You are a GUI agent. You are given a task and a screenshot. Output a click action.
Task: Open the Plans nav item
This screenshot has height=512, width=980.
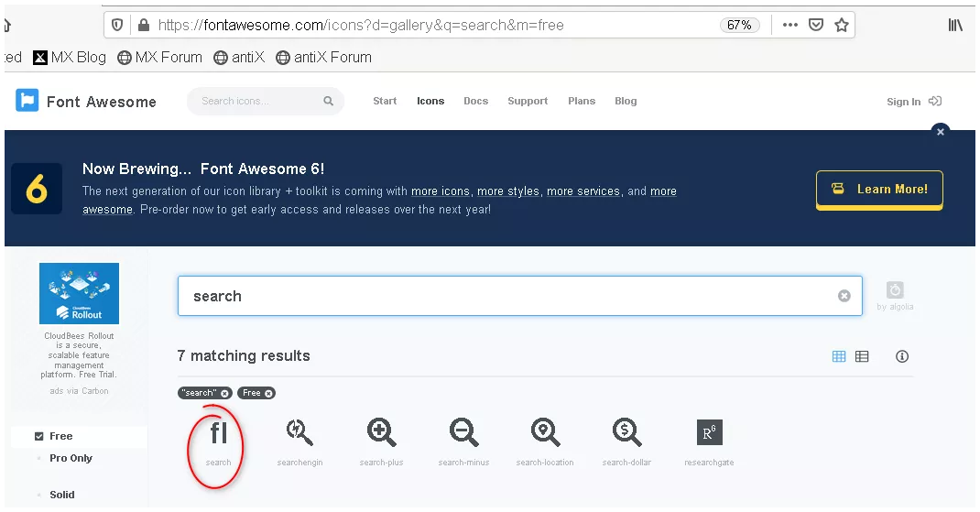coord(582,101)
